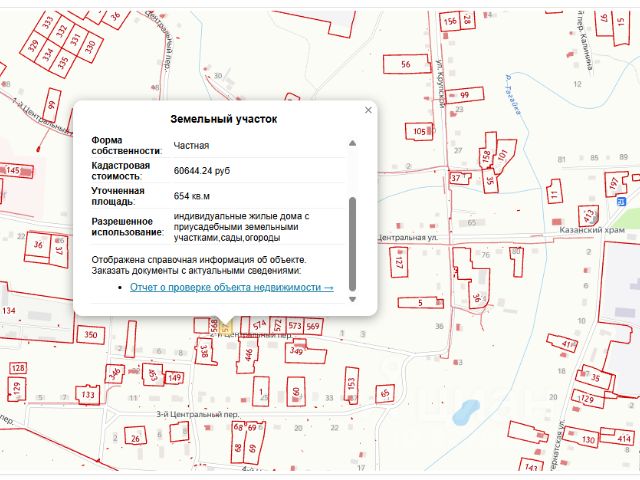This screenshot has width=640, height=480.
Task: Select parcel 149 on the map
Action: 174,378
